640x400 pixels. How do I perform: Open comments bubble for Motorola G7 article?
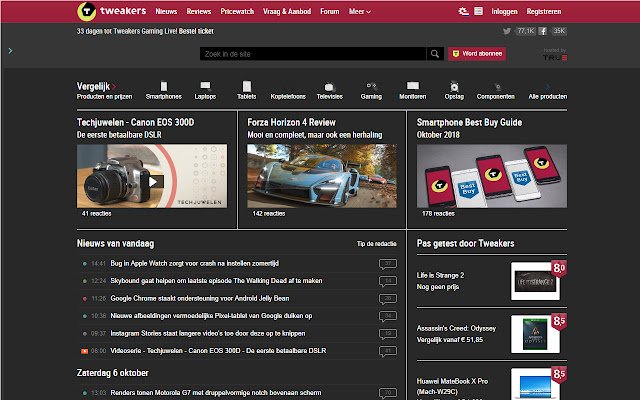[388, 393]
